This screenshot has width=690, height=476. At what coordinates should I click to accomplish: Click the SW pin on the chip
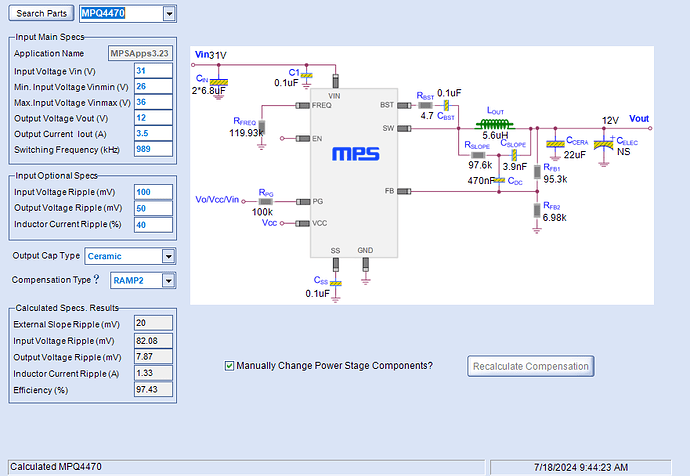pyautogui.click(x=404, y=128)
